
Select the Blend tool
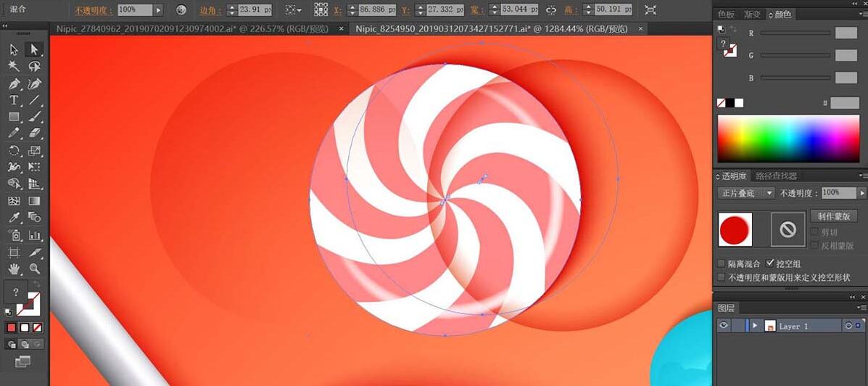pos(34,218)
